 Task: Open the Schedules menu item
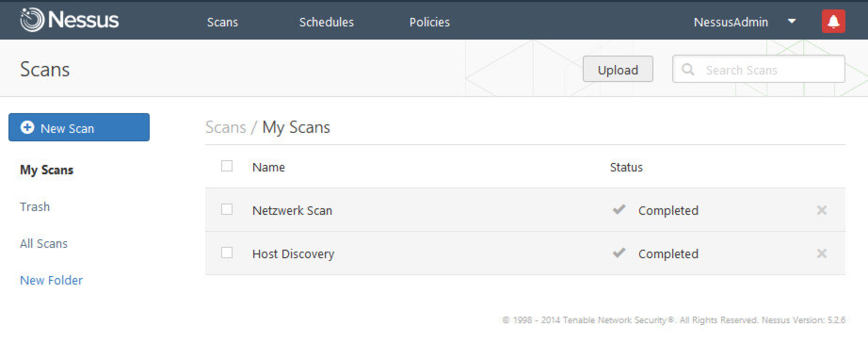click(327, 23)
